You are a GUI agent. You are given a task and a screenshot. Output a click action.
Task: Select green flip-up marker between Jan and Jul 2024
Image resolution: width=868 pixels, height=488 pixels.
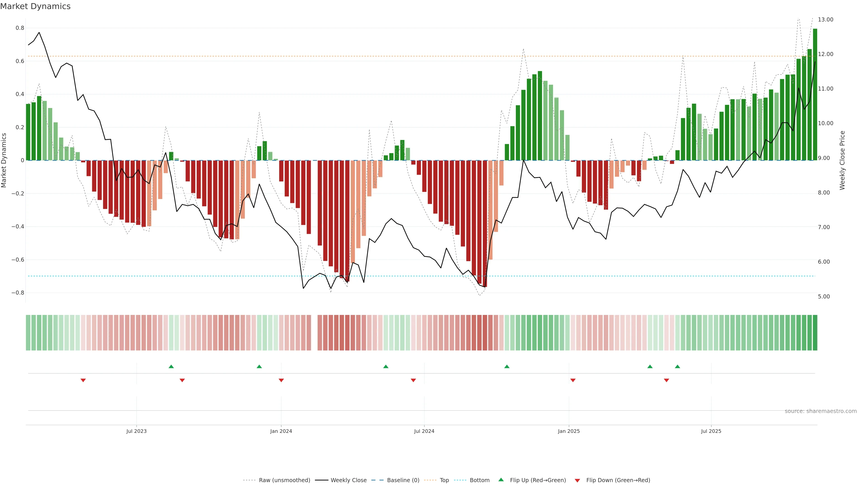pyautogui.click(x=386, y=366)
